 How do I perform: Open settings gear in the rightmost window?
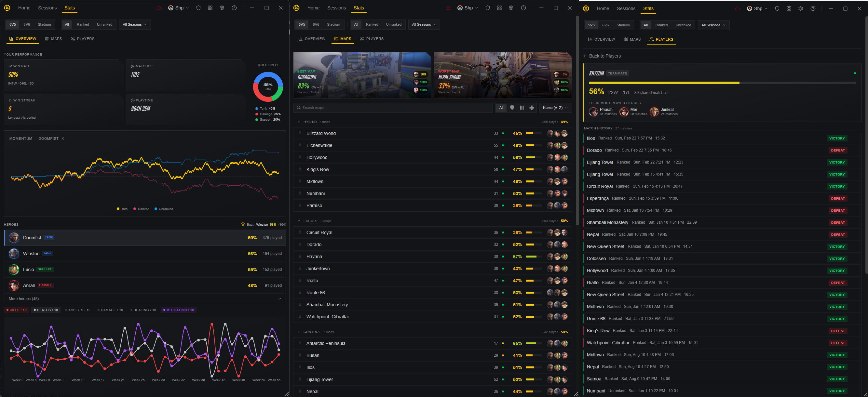pos(800,9)
